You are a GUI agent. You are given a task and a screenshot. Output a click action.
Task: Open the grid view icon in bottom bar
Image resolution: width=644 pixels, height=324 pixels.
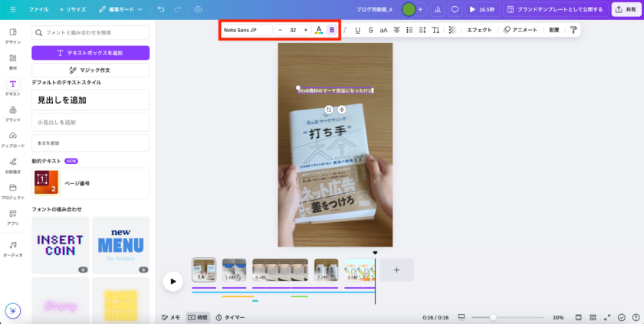pos(592,317)
